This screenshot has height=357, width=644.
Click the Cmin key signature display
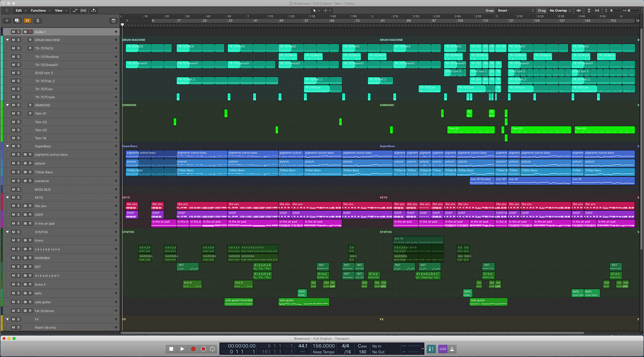tap(362, 346)
